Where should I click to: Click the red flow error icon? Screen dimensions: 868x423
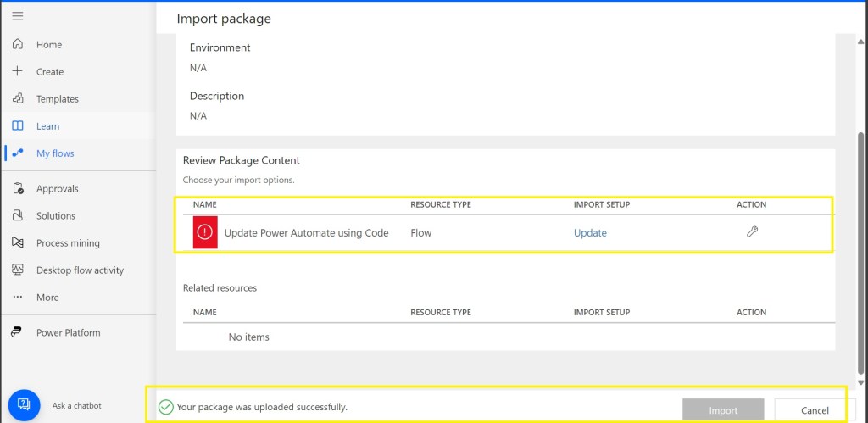pos(205,232)
